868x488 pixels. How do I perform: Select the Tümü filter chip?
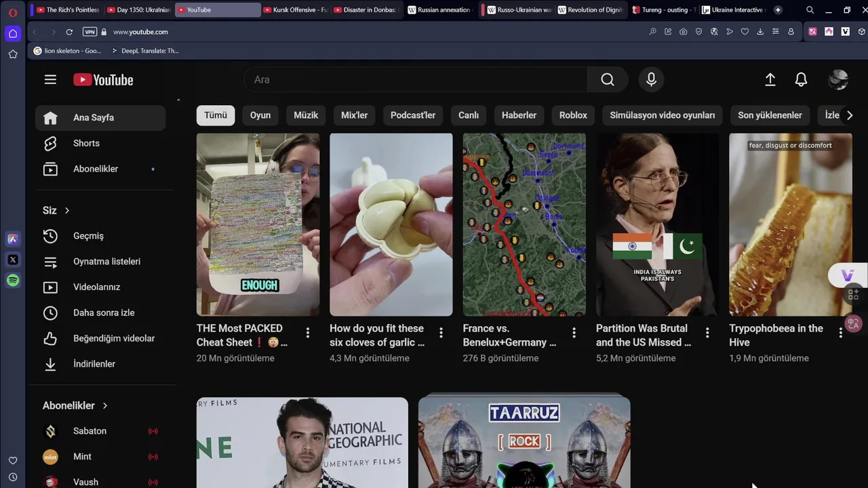pyautogui.click(x=216, y=115)
